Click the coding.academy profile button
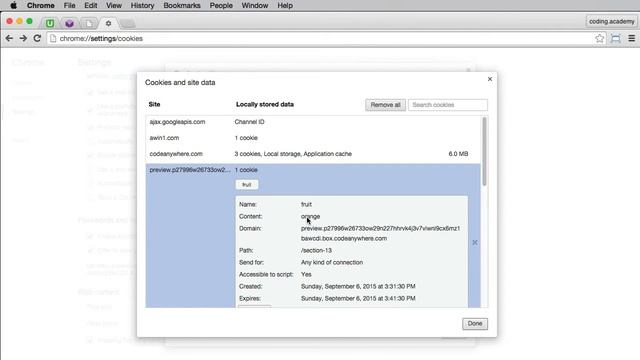The height and width of the screenshot is (360, 640). click(x=611, y=21)
